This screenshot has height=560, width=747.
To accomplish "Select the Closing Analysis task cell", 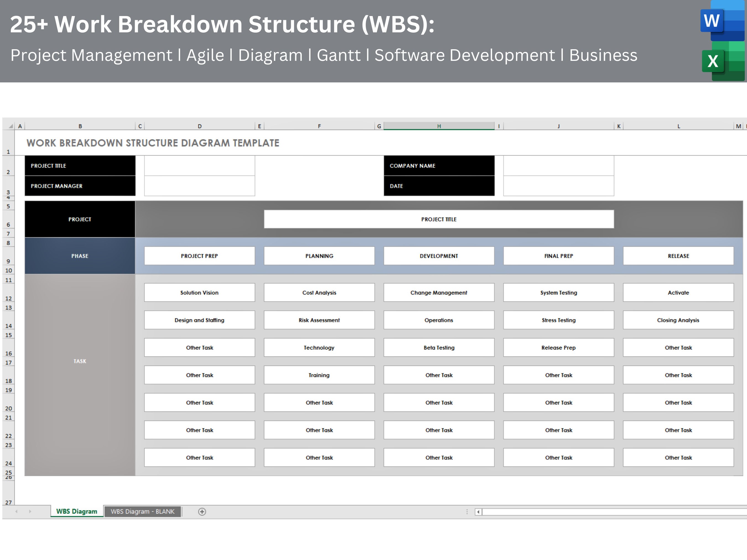I will click(678, 320).
